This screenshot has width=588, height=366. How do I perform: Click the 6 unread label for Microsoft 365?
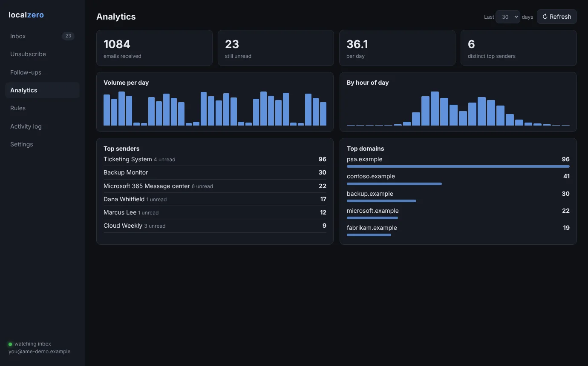(x=202, y=186)
